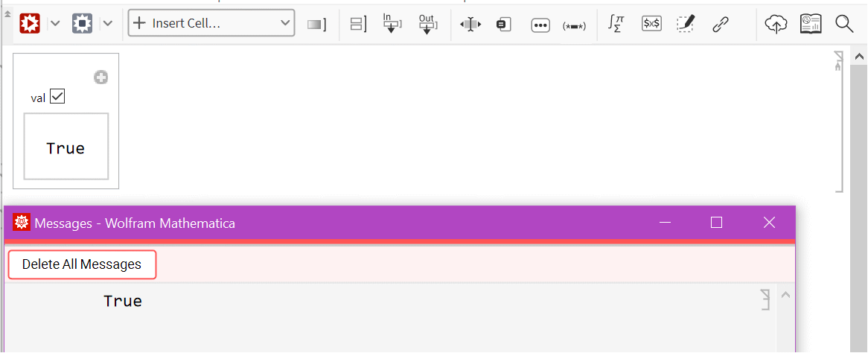Screen dimensions: 868x353
Task: Click the Messages window scroll up arrow
Action: (785, 295)
